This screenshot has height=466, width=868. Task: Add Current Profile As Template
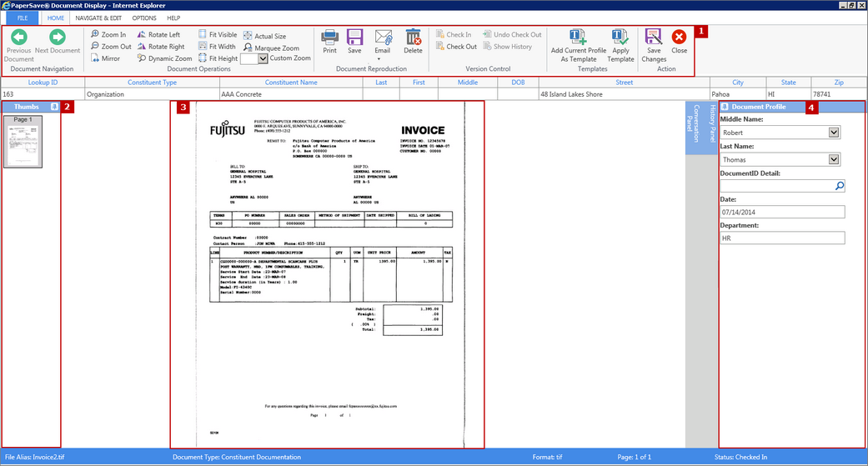coord(579,45)
